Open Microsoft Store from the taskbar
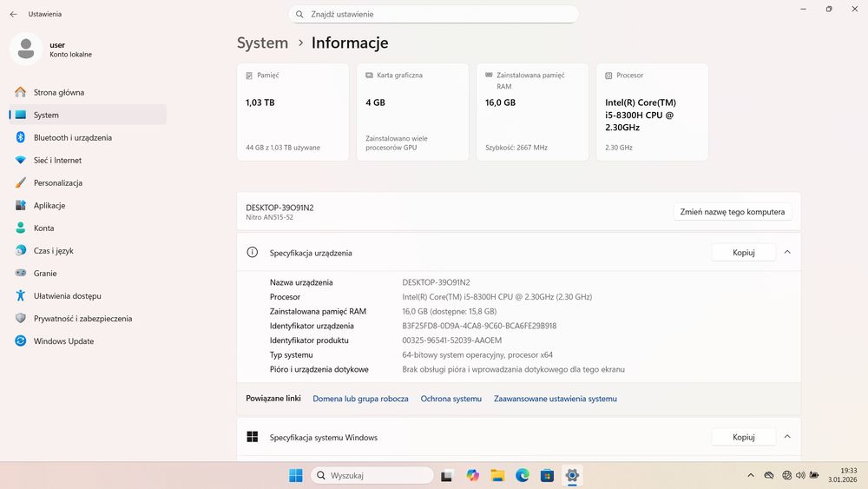 (547, 475)
